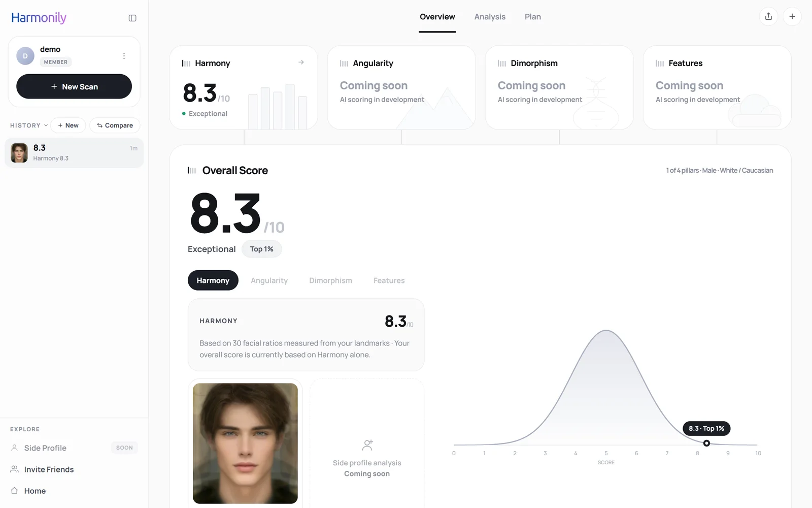Open the Side Profile sidebar item
The image size is (812, 508).
[74, 448]
